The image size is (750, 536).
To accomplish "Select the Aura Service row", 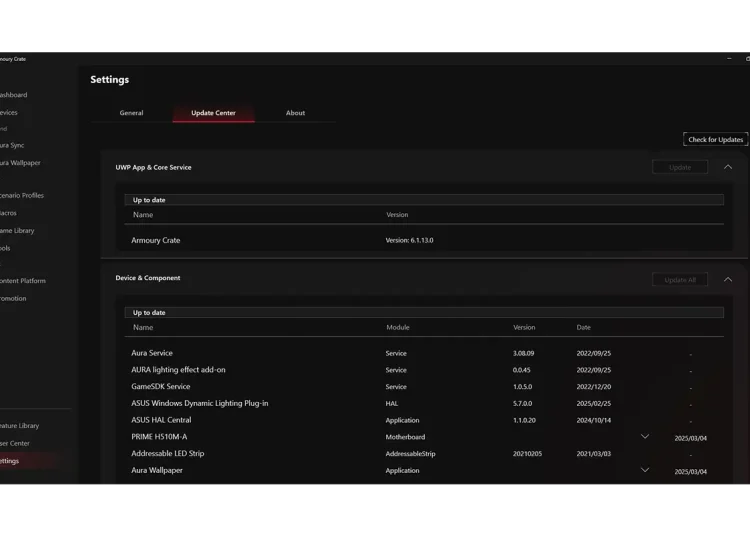I will 424,353.
